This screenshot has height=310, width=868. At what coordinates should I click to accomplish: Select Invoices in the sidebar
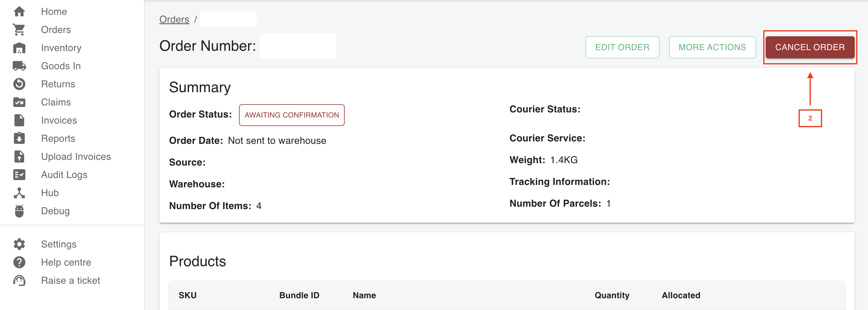59,121
